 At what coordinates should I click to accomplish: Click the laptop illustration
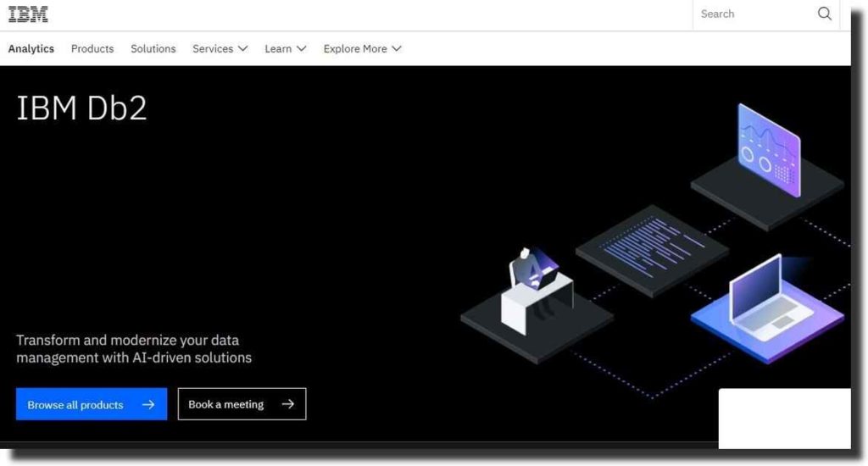[x=768, y=308]
